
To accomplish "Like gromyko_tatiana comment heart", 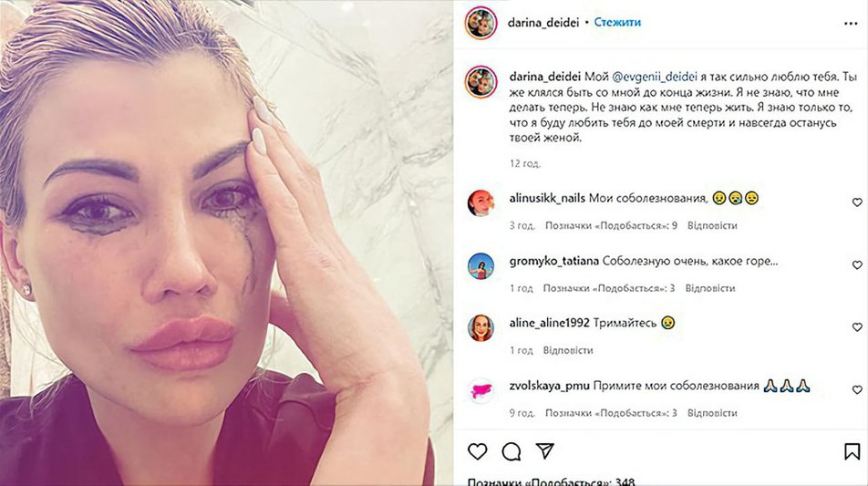I will 857,265.
